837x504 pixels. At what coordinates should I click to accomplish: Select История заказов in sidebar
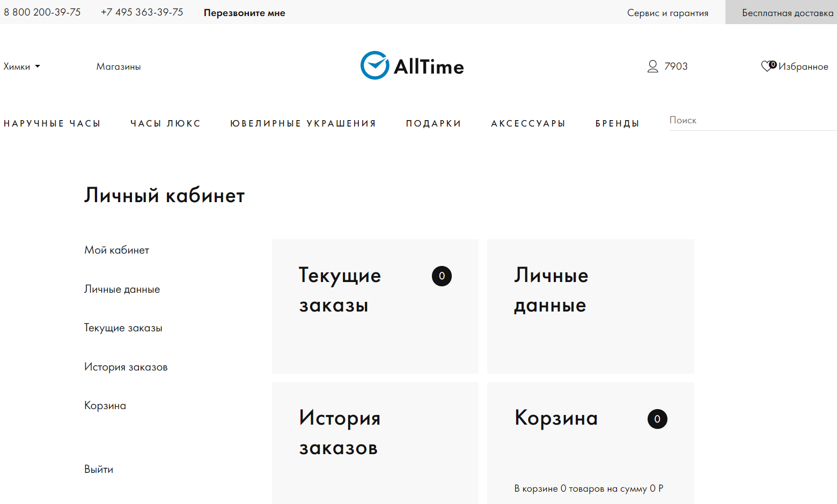point(126,367)
